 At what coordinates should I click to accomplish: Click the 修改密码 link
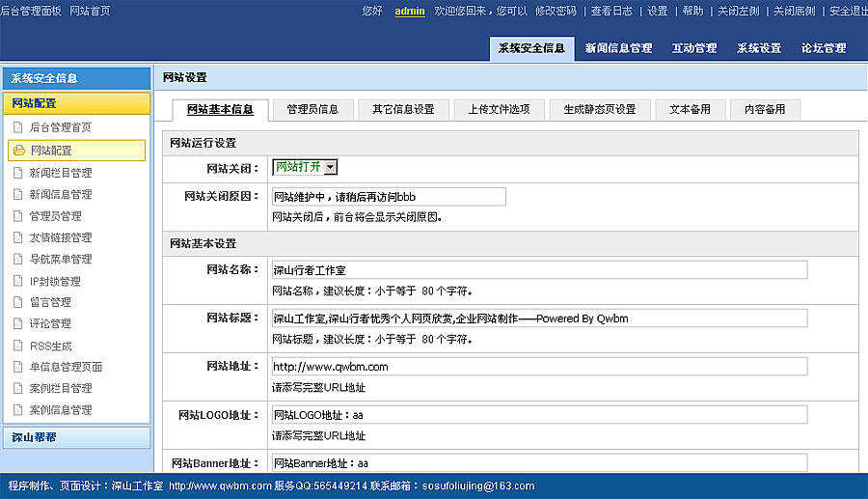[x=556, y=11]
